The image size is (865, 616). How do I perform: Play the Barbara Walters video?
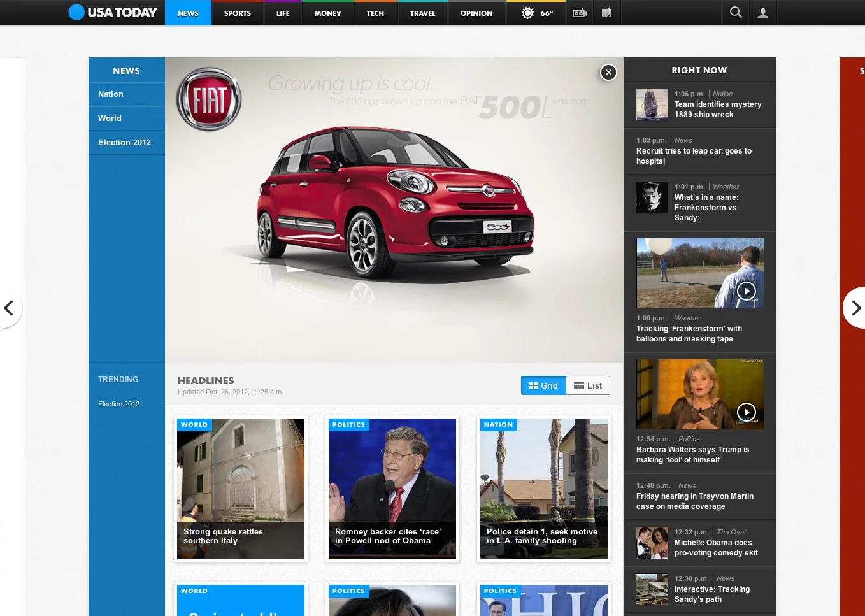(746, 412)
